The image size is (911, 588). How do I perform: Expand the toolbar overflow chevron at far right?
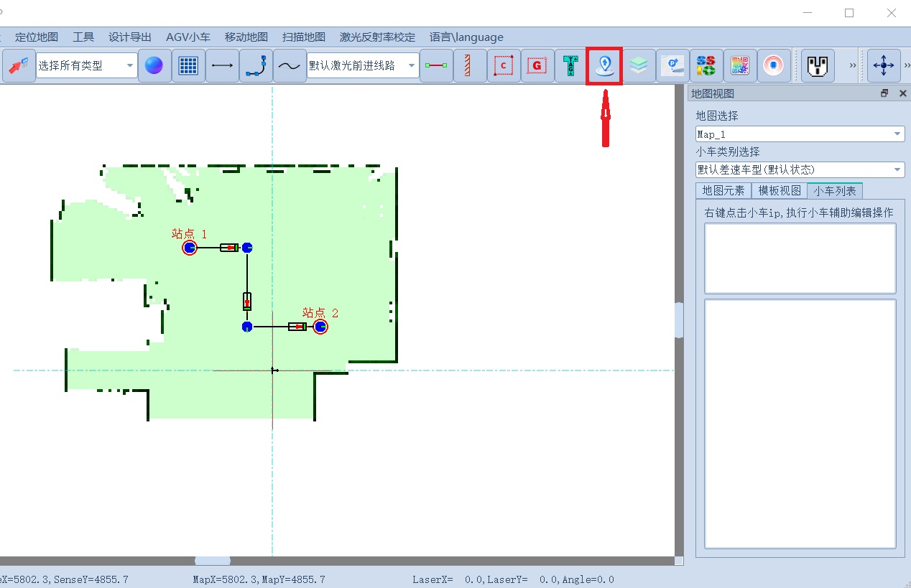point(907,66)
